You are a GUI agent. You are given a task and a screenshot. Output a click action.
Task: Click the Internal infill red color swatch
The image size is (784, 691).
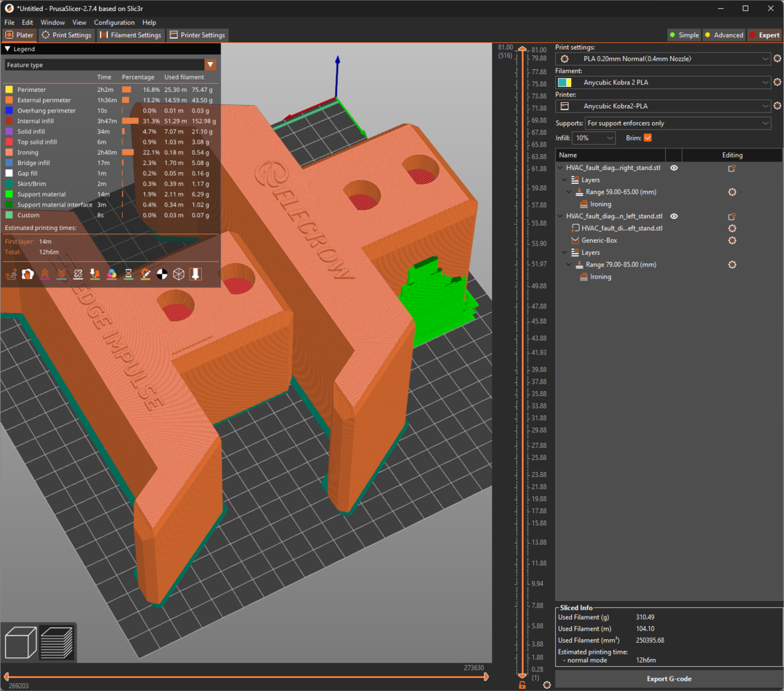point(9,121)
